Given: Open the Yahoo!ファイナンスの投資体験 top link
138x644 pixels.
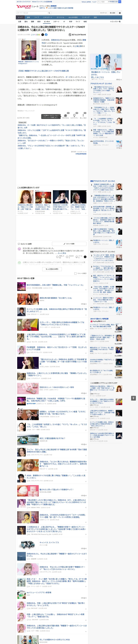Looking at the screenshot, I should [x=42, y=2].
